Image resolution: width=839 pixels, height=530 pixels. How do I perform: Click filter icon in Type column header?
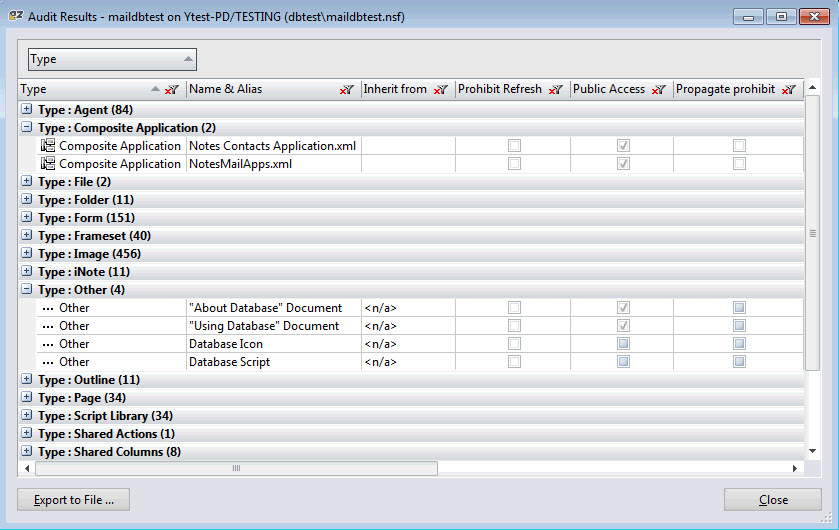(172, 90)
